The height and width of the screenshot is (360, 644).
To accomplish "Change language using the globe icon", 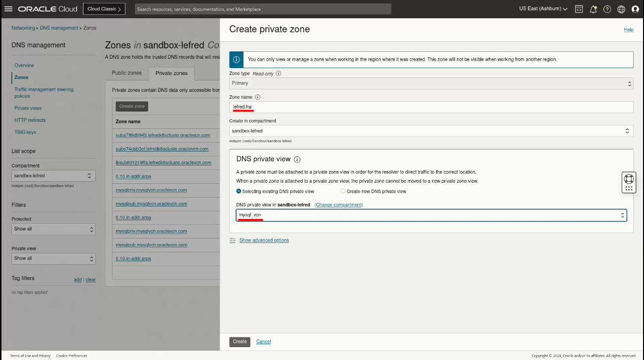I will tap(621, 8).
